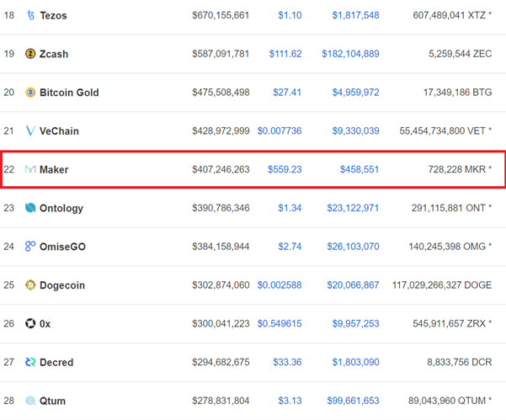Click Bitcoin Gold price $27.41
Screen dimensions: 506x420
(287, 93)
